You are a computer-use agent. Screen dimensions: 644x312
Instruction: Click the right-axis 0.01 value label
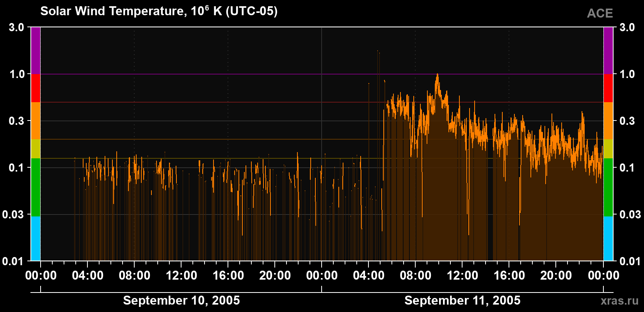(x=630, y=261)
